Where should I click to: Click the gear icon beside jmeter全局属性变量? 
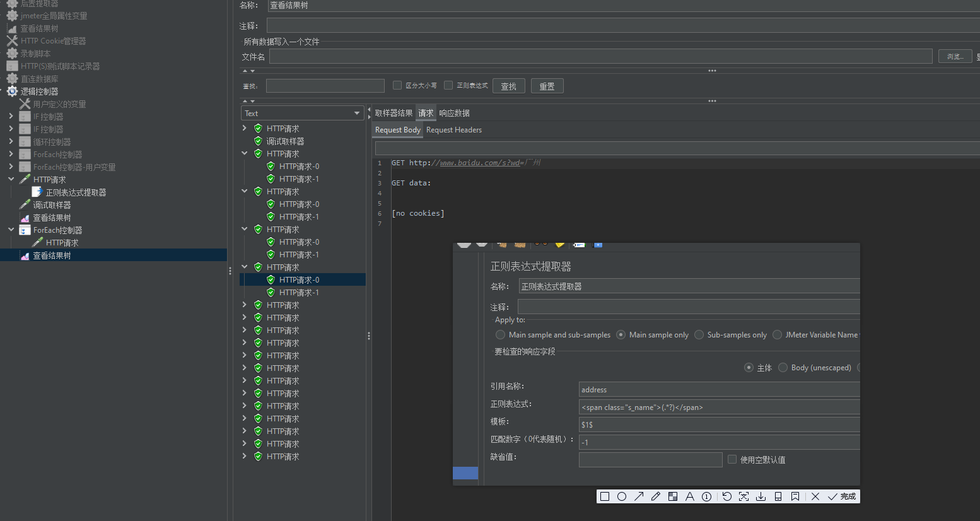(x=12, y=16)
